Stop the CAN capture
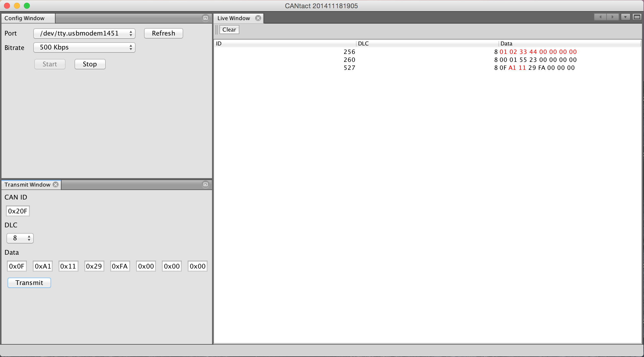Screen dimensions: 644x357 (x=90, y=64)
